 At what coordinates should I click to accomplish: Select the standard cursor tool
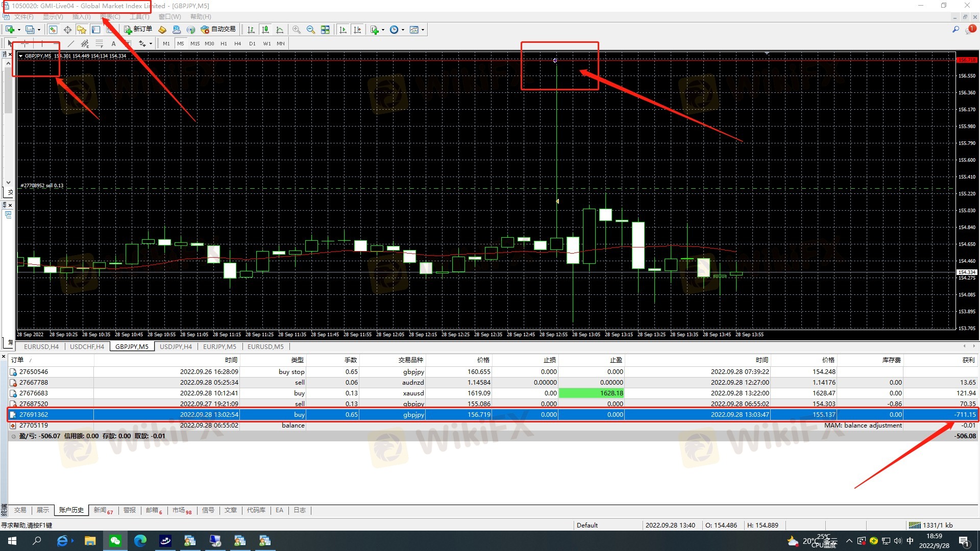10,43
